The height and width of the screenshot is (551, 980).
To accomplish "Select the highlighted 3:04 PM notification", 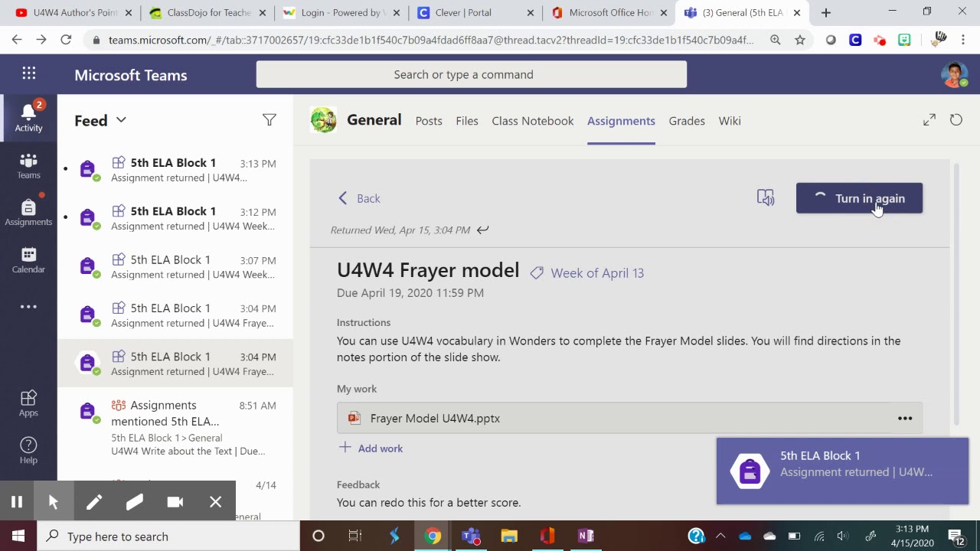I will [175, 364].
